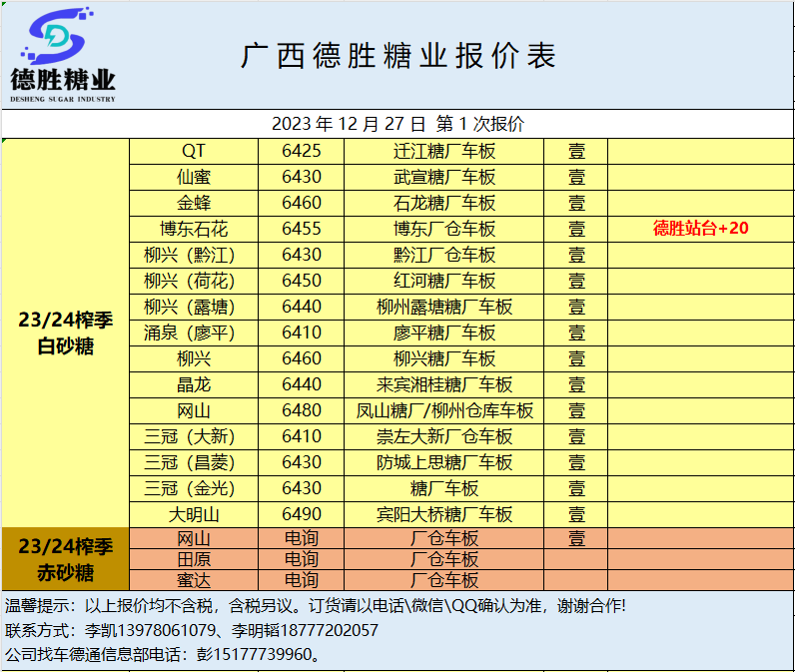Select the 联系方式 contact line
This screenshot has width=795, height=672.
tap(192, 631)
